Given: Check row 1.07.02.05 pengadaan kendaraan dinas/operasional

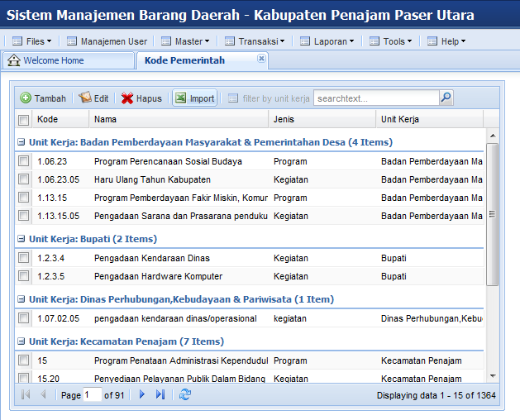Looking at the screenshot, I should coord(23,318).
